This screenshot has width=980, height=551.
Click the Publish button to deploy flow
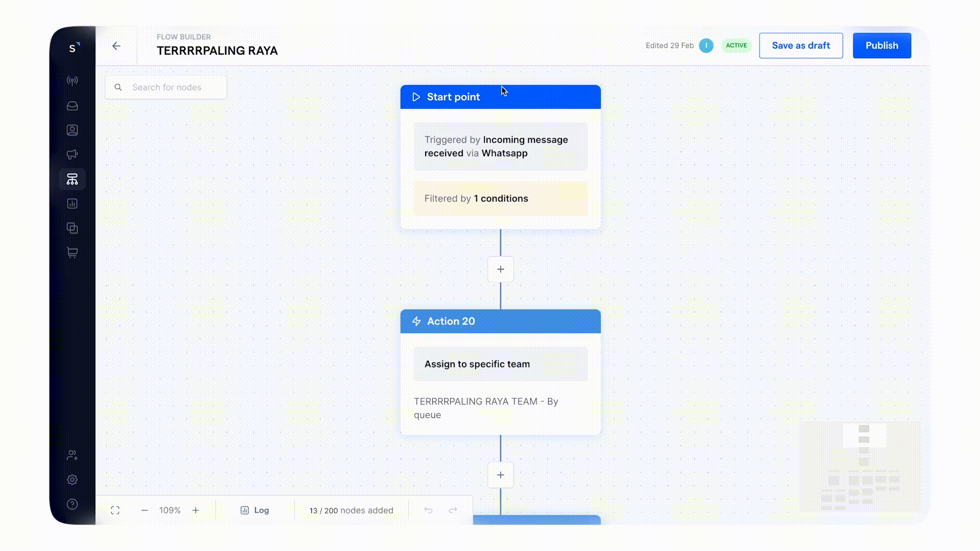coord(881,45)
